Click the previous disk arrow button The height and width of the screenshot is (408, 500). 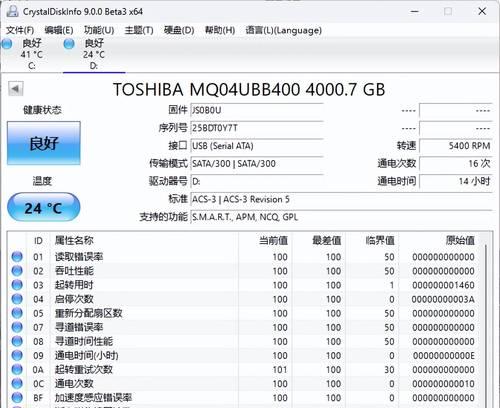click(x=15, y=89)
